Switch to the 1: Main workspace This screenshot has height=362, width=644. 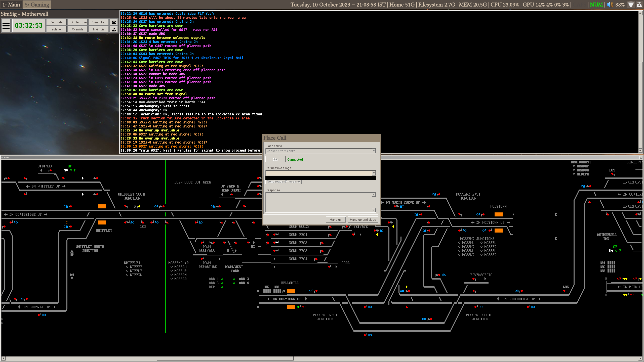click(x=11, y=5)
